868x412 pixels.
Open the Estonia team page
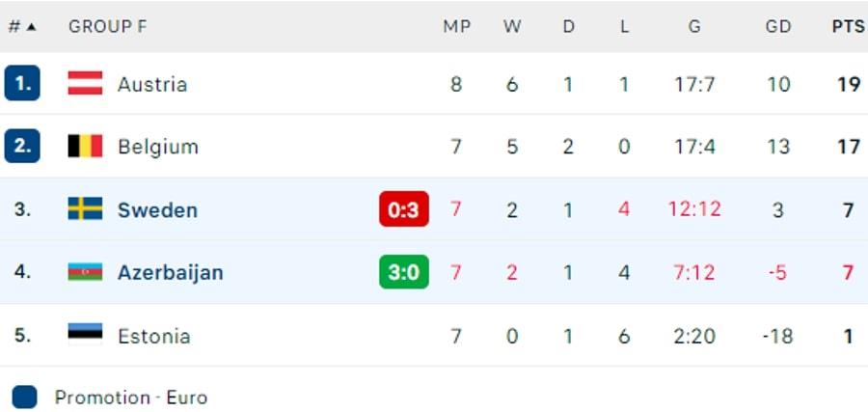[153, 336]
